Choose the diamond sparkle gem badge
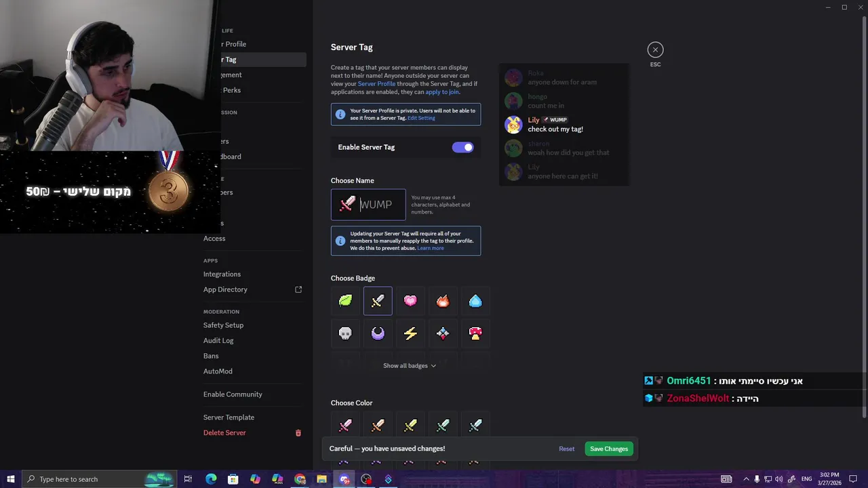This screenshot has height=488, width=868. 443,333
